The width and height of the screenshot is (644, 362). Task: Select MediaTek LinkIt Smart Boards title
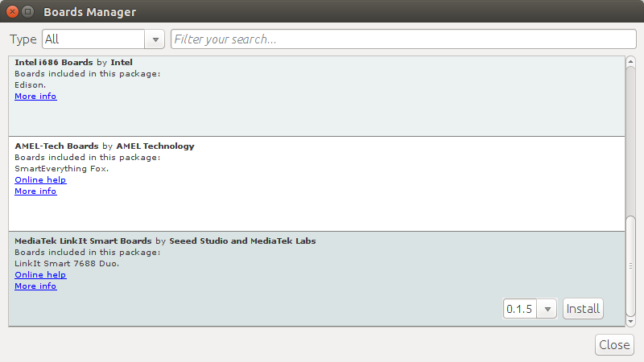click(84, 241)
